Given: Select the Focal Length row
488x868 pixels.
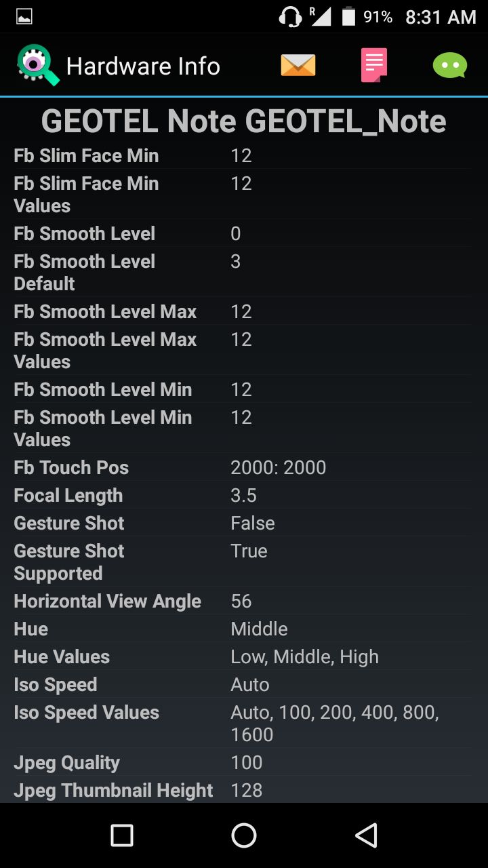Looking at the screenshot, I should click(243, 496).
